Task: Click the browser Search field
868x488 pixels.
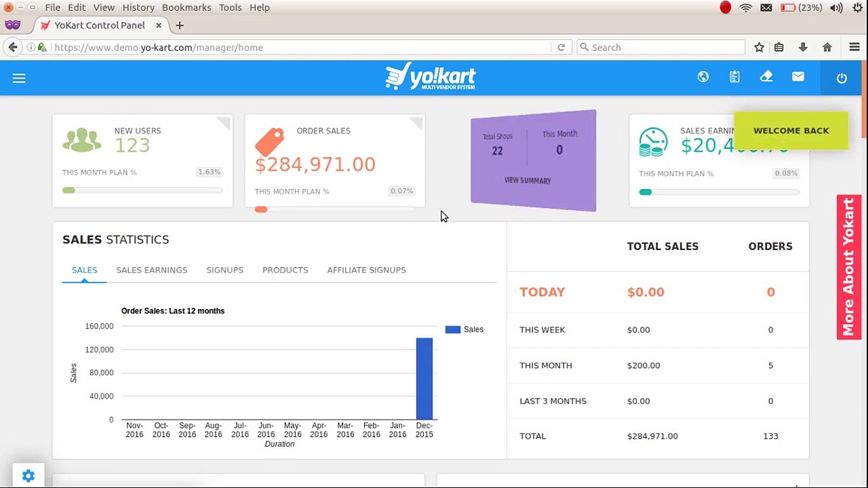Action: pyautogui.click(x=661, y=47)
